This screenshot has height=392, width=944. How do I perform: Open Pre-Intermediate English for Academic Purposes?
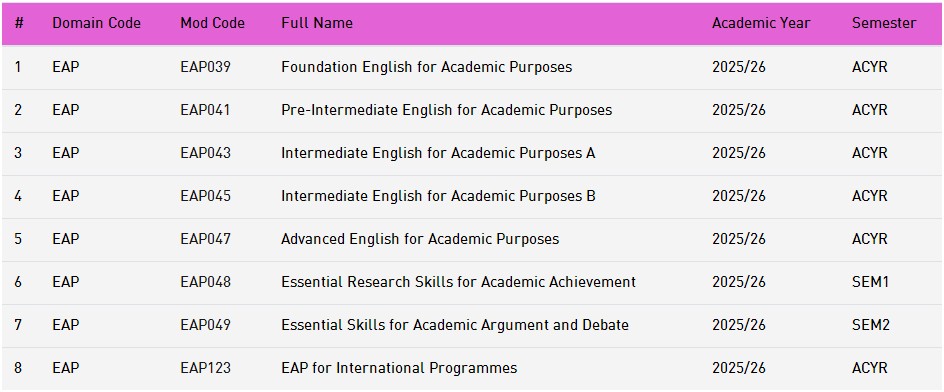tap(446, 110)
